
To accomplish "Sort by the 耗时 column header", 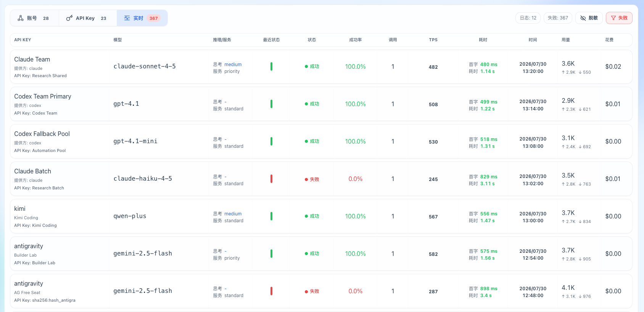I will click(483, 40).
